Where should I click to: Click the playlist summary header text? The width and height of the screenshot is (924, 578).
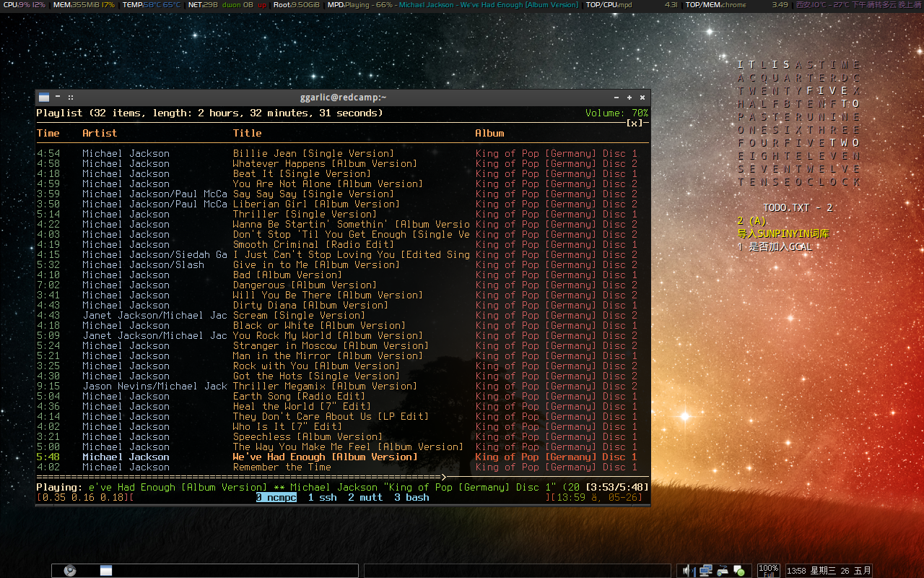tap(209, 113)
